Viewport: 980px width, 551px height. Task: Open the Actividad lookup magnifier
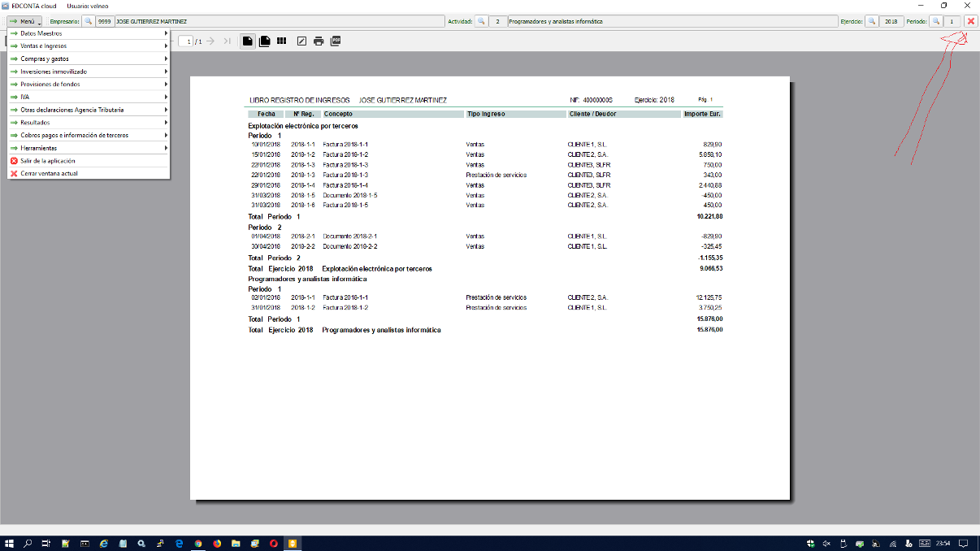(481, 21)
